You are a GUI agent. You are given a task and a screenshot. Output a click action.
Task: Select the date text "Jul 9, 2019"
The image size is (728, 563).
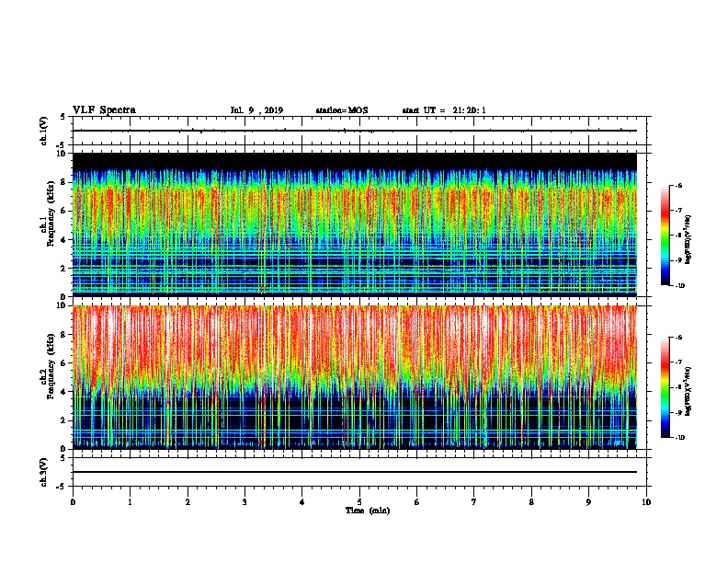256,110
